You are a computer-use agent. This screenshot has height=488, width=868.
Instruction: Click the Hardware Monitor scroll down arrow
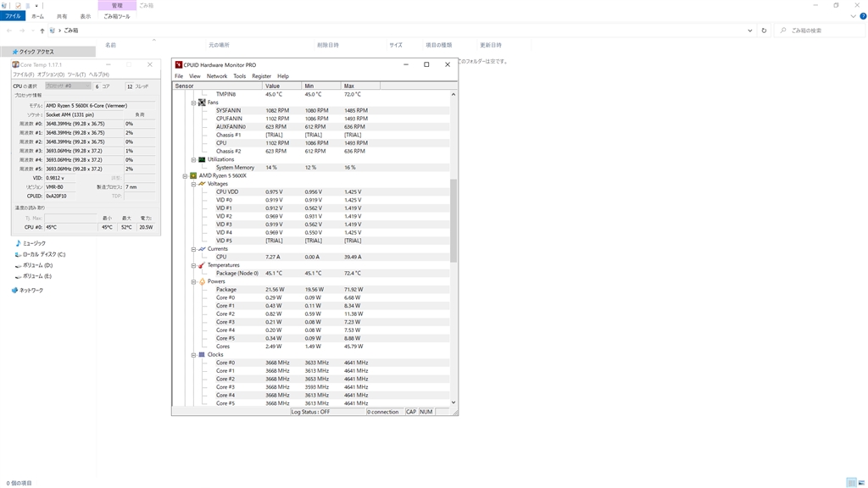(453, 402)
